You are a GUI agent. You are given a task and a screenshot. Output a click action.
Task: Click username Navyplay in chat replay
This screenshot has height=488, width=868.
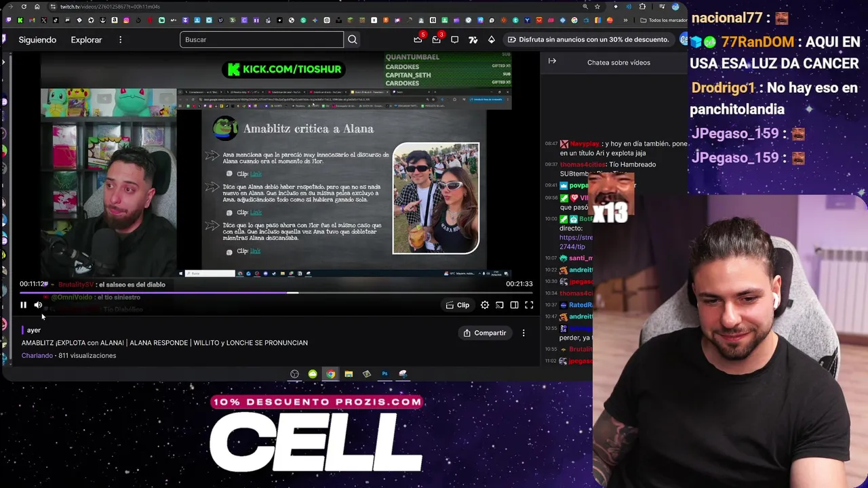pos(585,144)
